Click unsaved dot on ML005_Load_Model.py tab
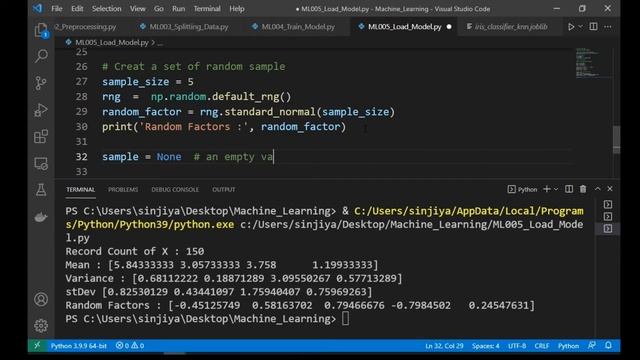The height and width of the screenshot is (360, 640). tap(449, 27)
